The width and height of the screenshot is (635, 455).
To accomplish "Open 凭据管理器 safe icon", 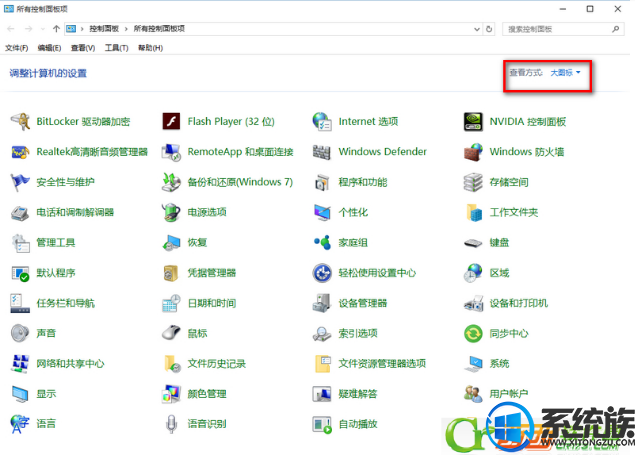I will click(x=171, y=273).
